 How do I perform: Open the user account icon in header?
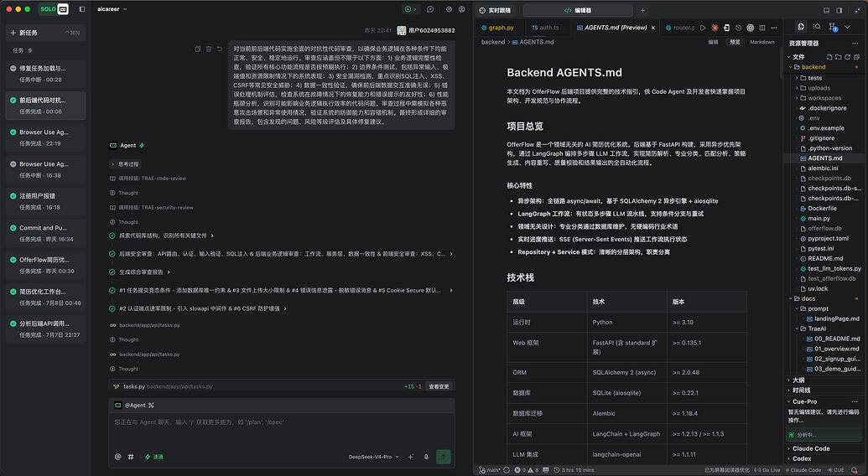coord(462,9)
